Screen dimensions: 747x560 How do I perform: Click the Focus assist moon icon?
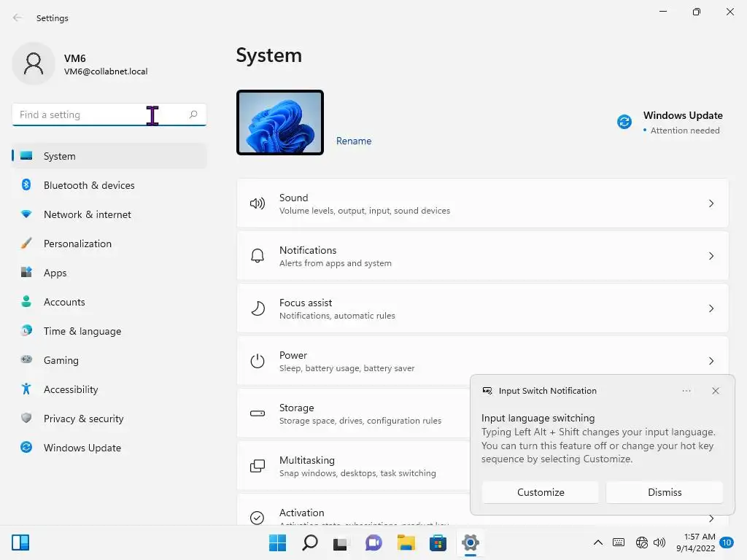(258, 308)
